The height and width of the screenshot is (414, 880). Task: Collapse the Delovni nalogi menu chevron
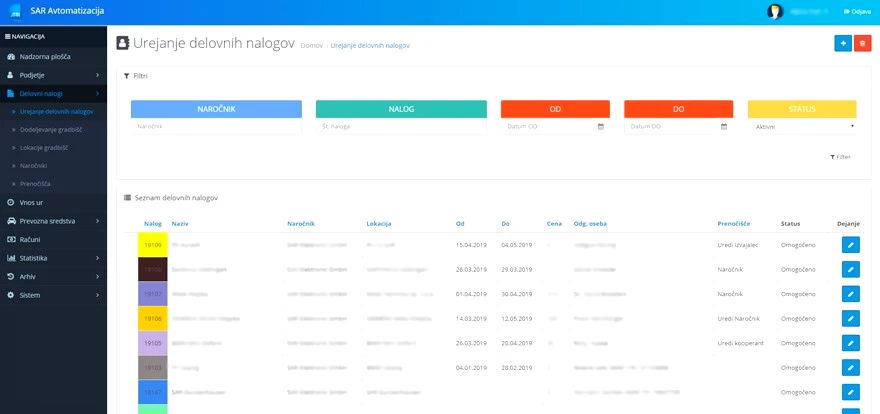[x=98, y=94]
